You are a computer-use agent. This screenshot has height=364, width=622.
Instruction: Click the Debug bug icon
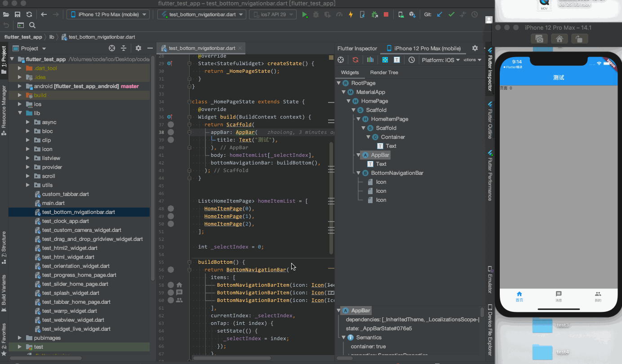[x=316, y=14]
